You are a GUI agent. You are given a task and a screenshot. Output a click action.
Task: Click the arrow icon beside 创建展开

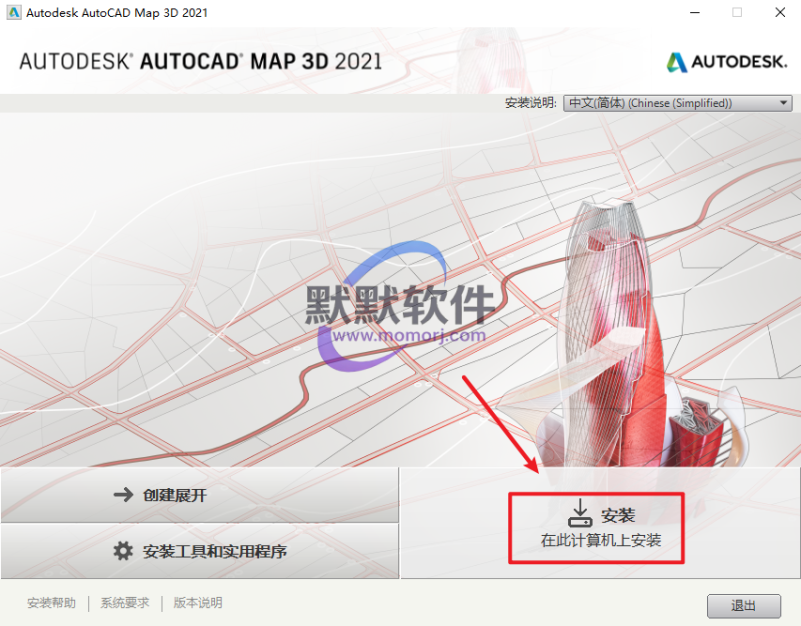(x=123, y=495)
